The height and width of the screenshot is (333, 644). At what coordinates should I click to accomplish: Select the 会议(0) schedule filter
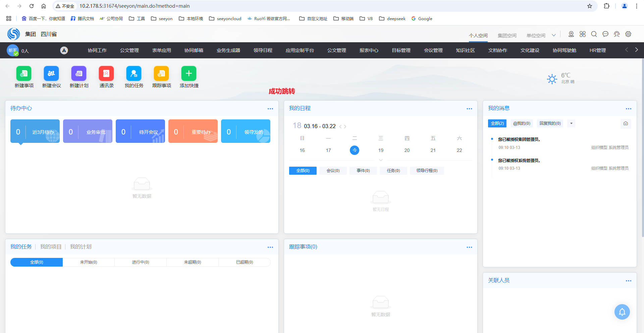333,171
